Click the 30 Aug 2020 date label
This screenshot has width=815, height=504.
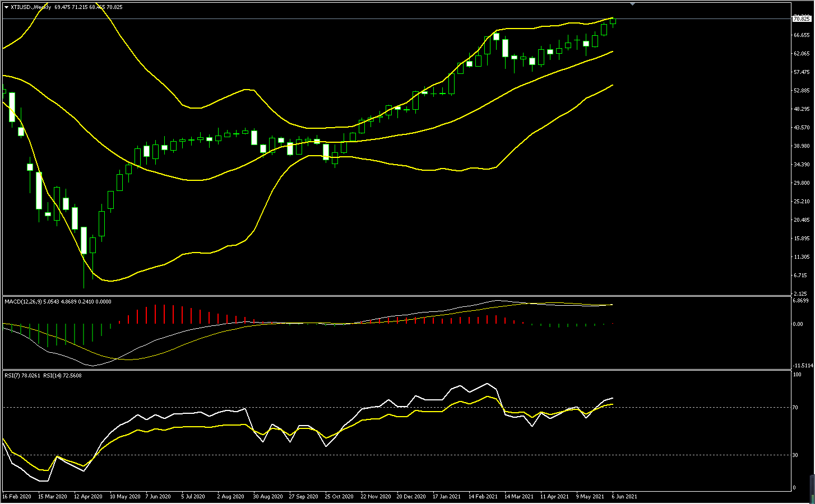(268, 497)
